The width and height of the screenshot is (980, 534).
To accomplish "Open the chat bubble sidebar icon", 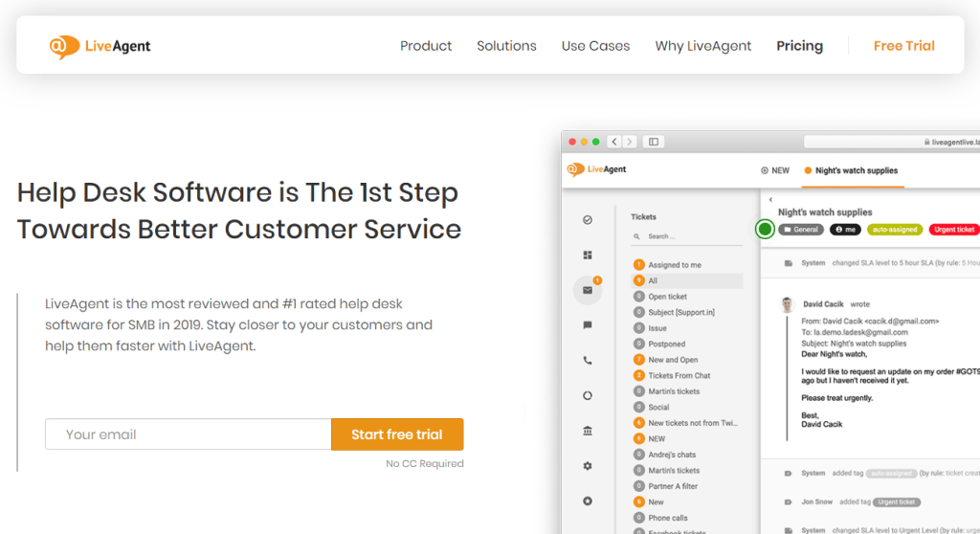I will click(588, 325).
